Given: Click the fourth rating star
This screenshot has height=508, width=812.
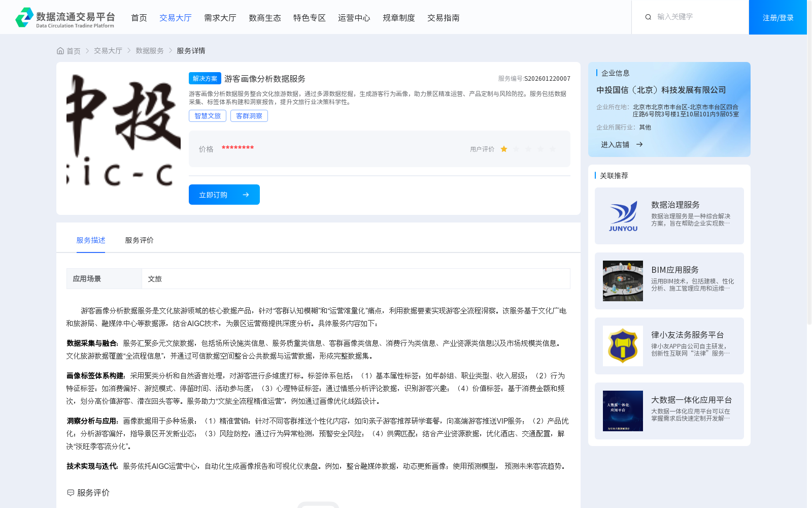Looking at the screenshot, I should [x=540, y=149].
